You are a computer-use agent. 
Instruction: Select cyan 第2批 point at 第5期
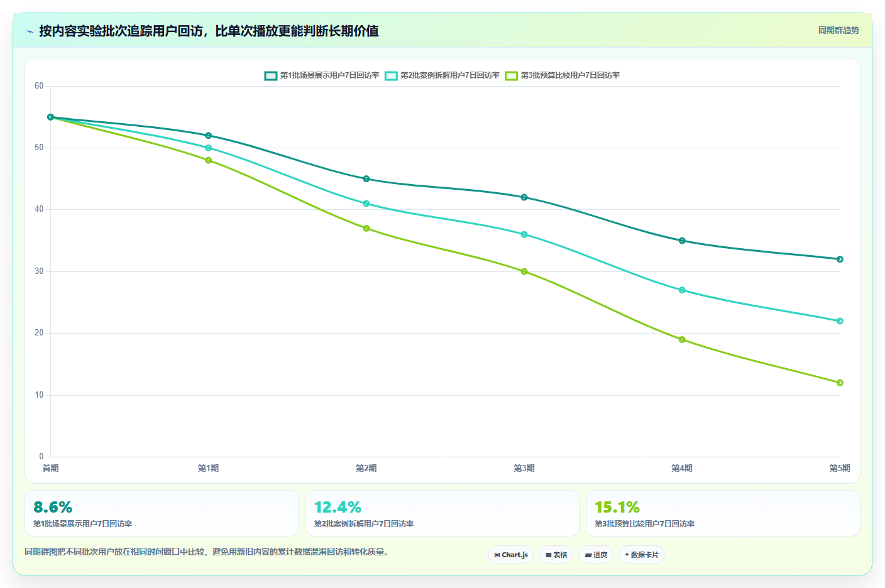840,321
